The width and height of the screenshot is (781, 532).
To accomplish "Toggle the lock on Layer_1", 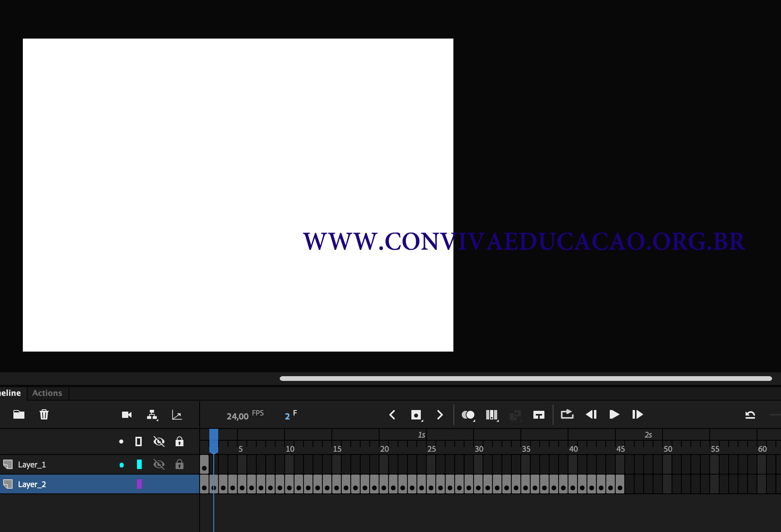I will [180, 465].
